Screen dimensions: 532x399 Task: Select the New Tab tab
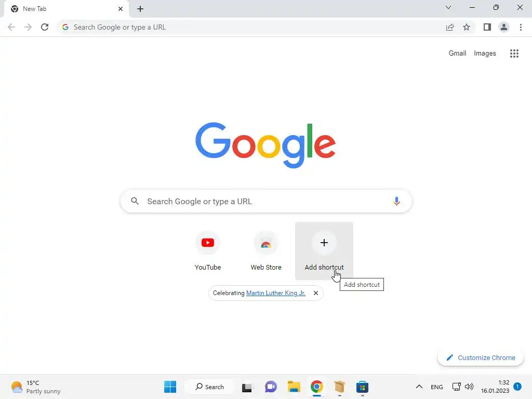tap(66, 9)
